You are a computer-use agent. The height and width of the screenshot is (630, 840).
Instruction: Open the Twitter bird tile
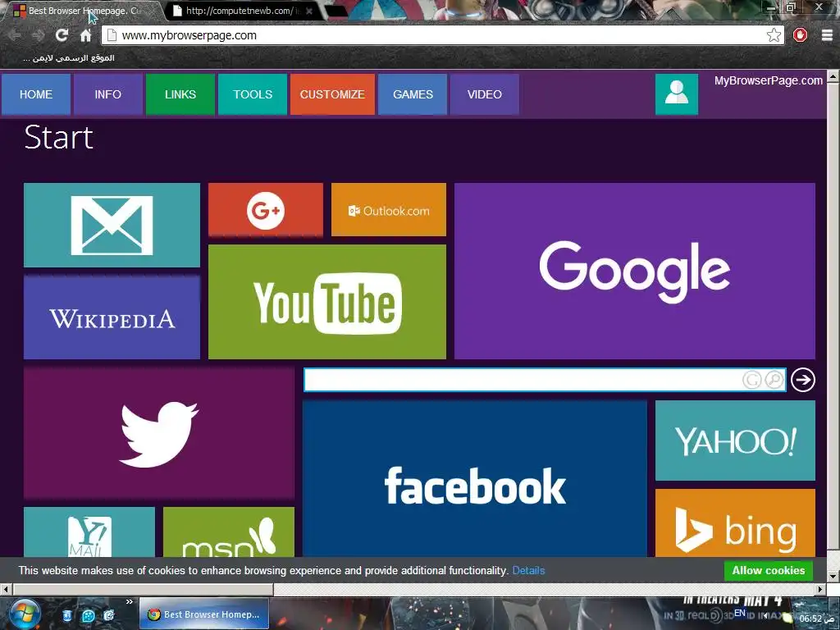[x=159, y=433]
